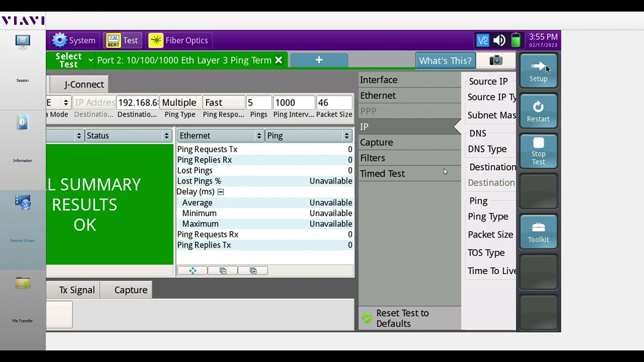The image size is (644, 362).
Task: Open the BERT Test menu
Action: tap(122, 40)
